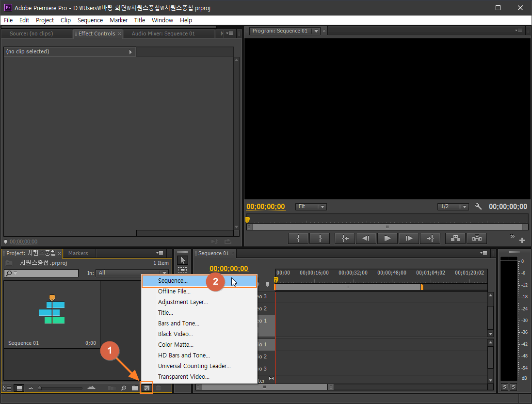532x404 pixels.
Task: Click the Automate to Sequence icon
Action: click(x=112, y=388)
